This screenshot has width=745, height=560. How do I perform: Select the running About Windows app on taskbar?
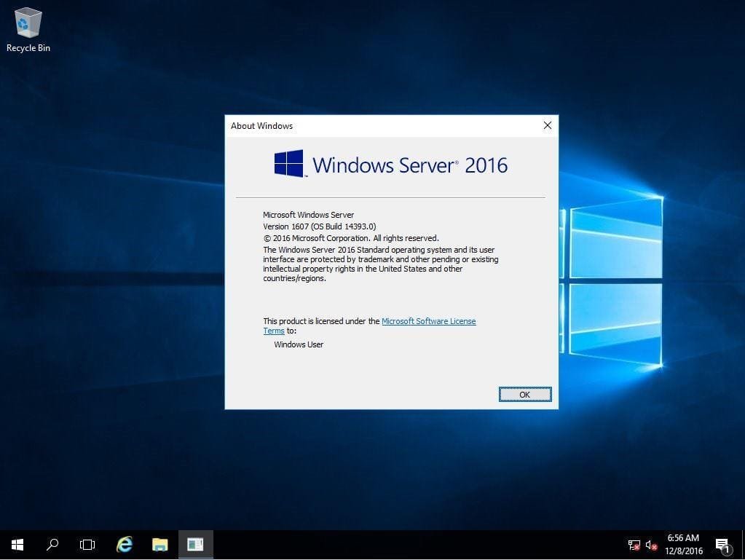(194, 544)
